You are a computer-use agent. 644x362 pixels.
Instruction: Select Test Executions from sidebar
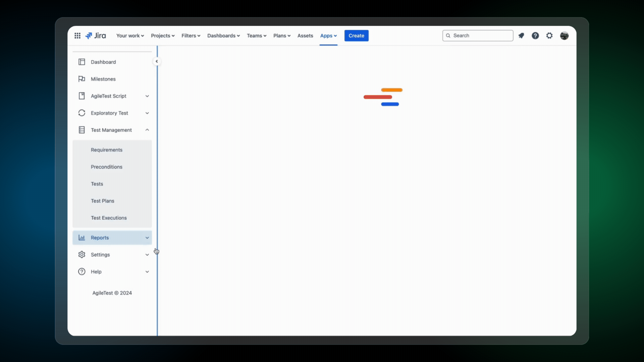[x=108, y=218]
